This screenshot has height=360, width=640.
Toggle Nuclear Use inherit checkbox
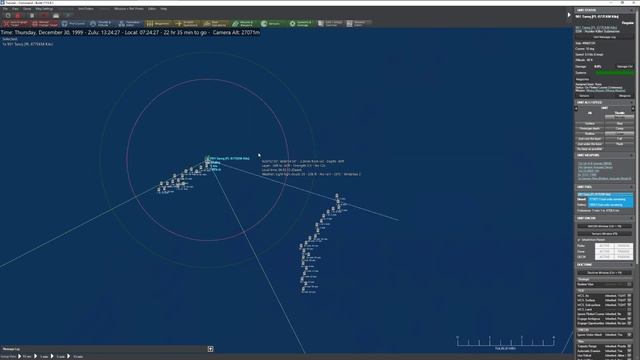pyautogui.click(x=629, y=284)
